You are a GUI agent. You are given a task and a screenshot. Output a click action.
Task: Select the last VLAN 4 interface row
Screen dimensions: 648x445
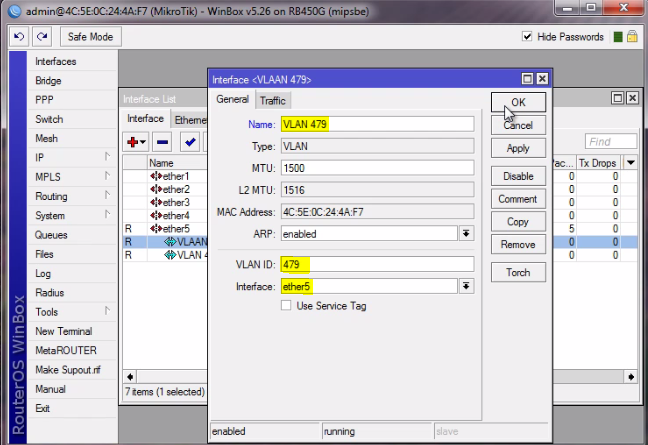165,255
